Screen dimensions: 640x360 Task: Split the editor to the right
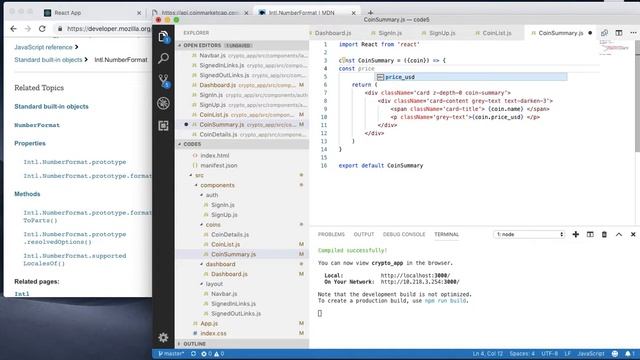pyautogui.click(x=619, y=33)
